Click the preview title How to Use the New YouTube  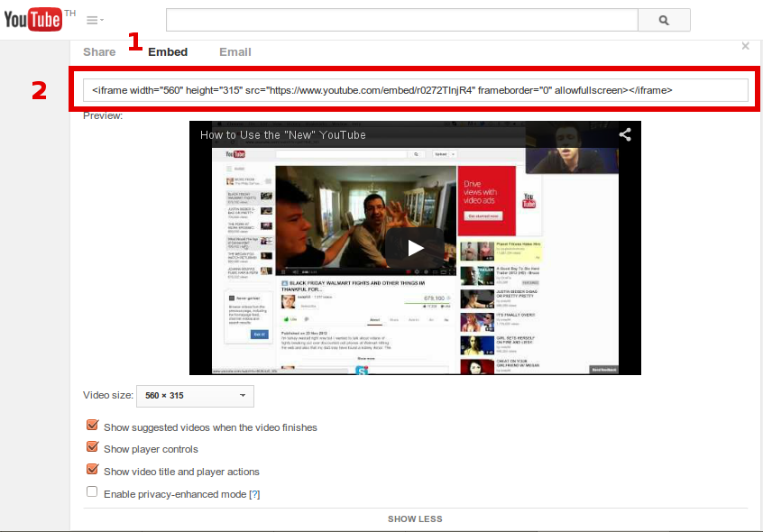(x=283, y=135)
